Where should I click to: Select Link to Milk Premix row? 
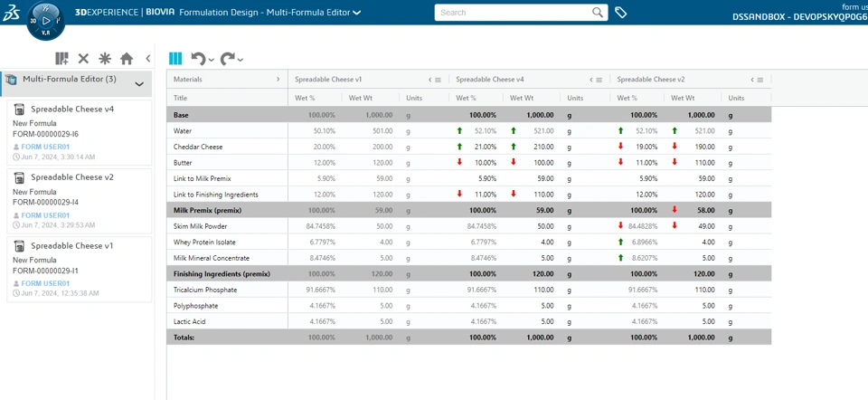[469, 178]
